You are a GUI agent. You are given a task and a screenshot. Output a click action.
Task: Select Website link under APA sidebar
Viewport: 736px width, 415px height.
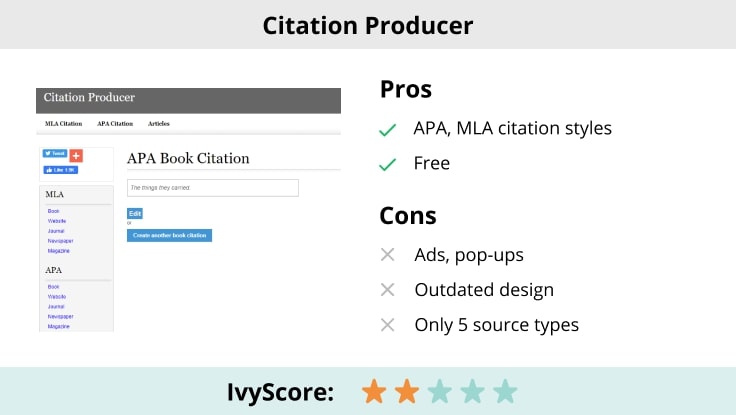(x=56, y=297)
